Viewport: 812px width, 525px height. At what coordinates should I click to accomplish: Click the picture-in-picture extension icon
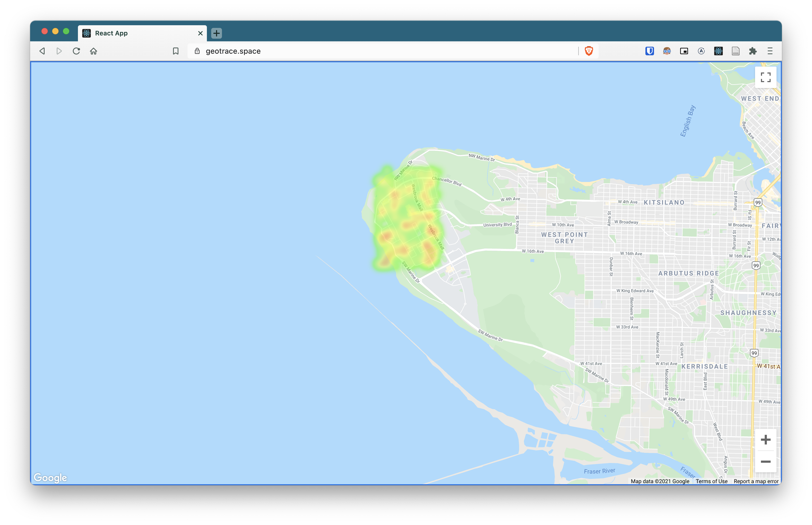[684, 51]
